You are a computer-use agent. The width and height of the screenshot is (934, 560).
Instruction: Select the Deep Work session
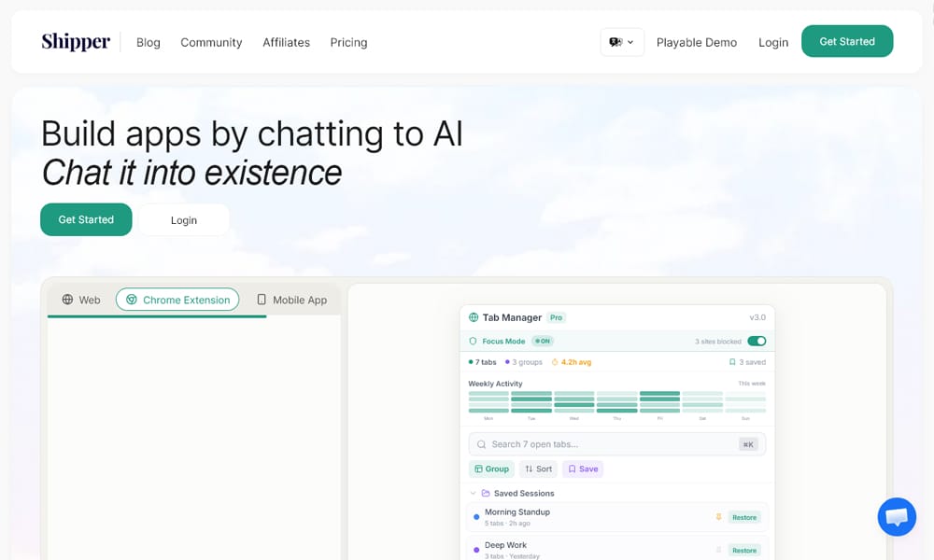(x=617, y=549)
